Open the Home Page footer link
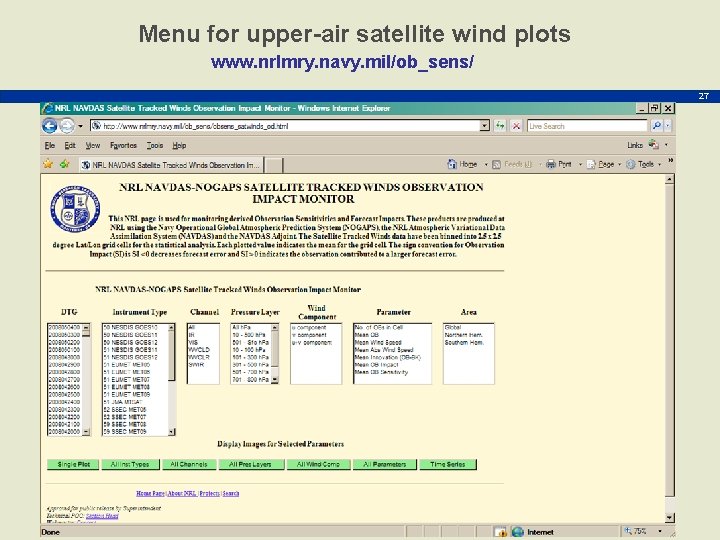The height and width of the screenshot is (540, 720). click(150, 493)
